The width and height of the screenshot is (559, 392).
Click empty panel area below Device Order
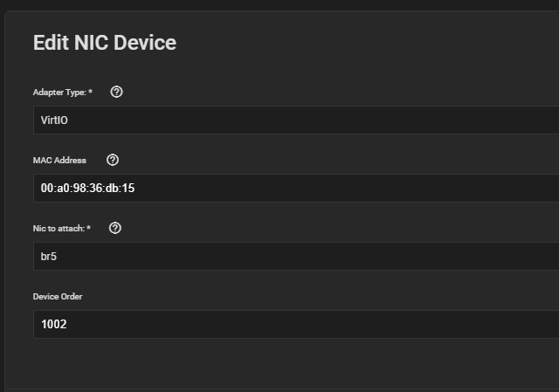pos(279,362)
